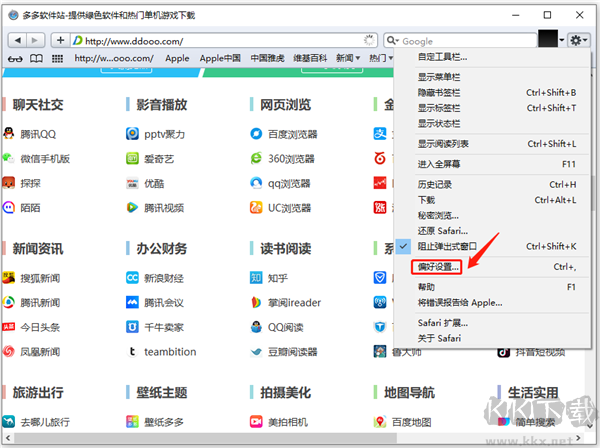Screen dimensions: 600x448
Task: Click the 百度浏览器 icon
Action: point(256,134)
